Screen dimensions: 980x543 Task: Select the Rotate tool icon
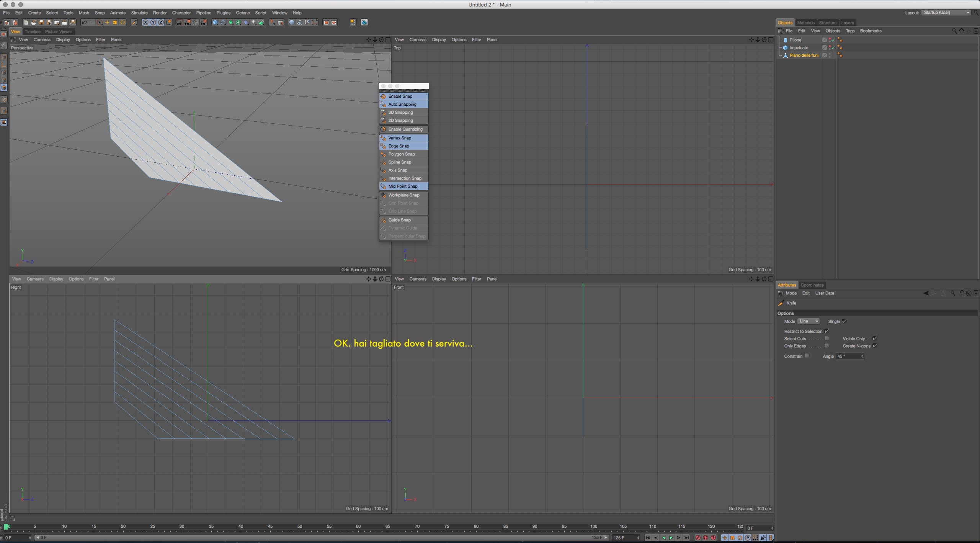123,23
